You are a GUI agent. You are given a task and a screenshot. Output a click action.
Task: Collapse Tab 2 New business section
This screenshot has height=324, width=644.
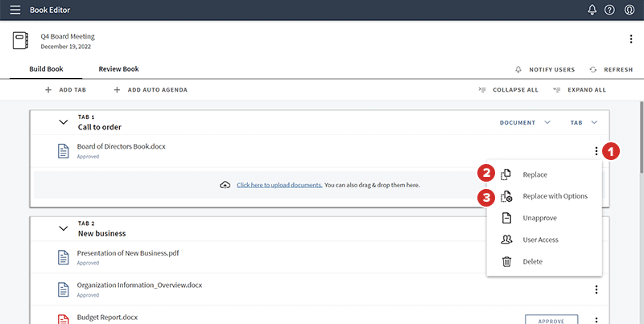[x=64, y=228]
